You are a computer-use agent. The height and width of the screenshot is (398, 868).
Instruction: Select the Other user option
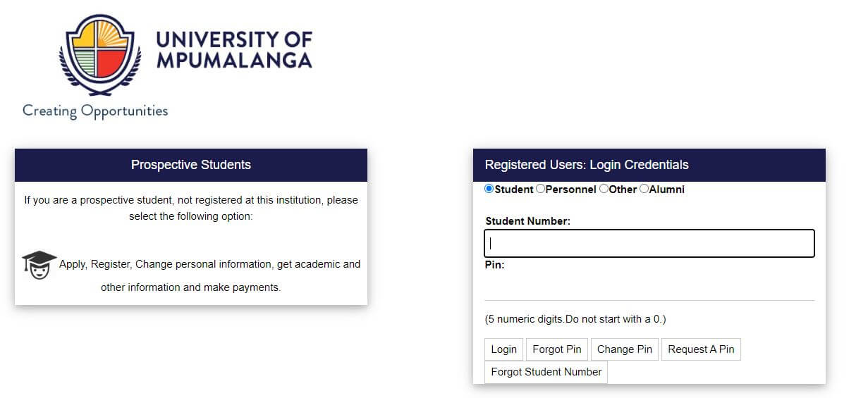pos(604,189)
